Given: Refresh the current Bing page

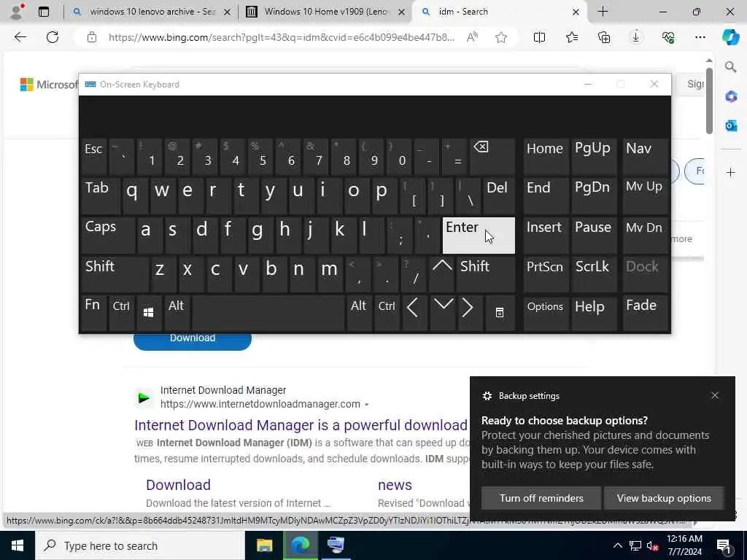Looking at the screenshot, I should pyautogui.click(x=53, y=37).
